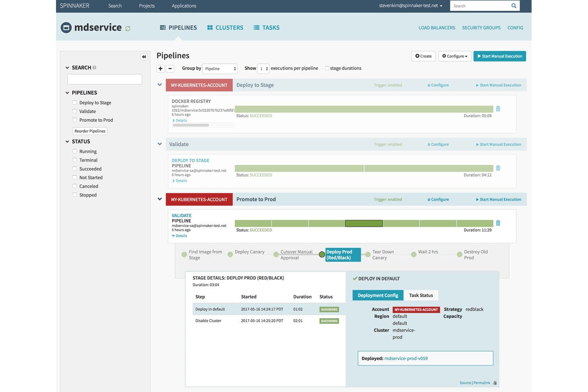This screenshot has width=588, height=392.
Task: Select the Destroy Old Prod stage
Action: [x=460, y=255]
